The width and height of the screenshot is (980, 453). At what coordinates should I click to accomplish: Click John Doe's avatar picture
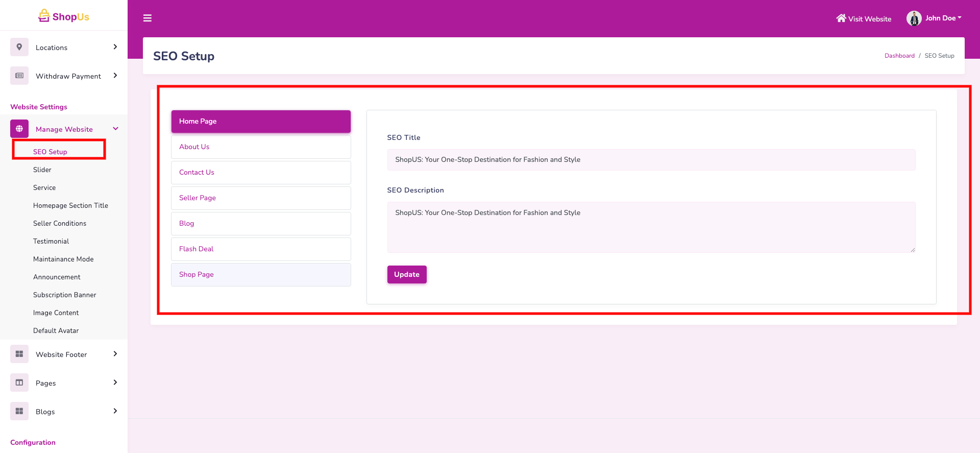[x=914, y=18]
